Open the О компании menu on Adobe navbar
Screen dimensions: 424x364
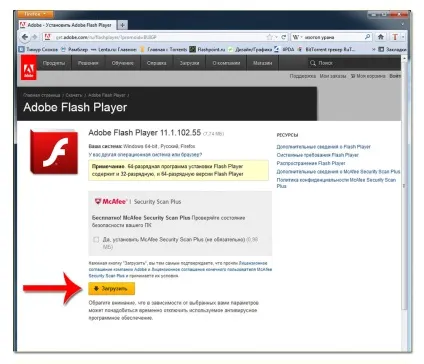click(x=226, y=63)
